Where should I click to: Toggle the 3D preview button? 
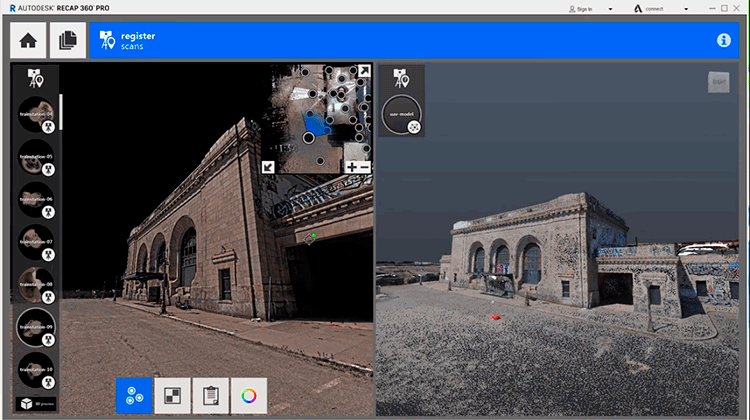tap(36, 402)
